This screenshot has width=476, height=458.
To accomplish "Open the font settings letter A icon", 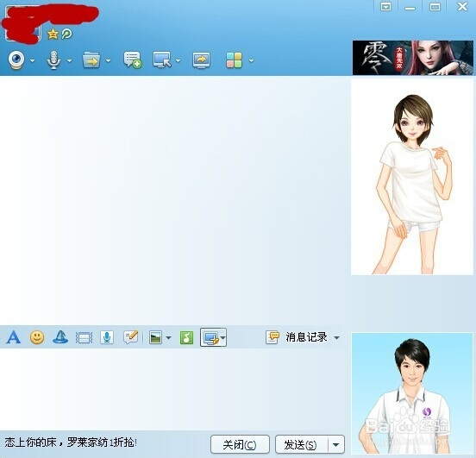I will [14, 337].
